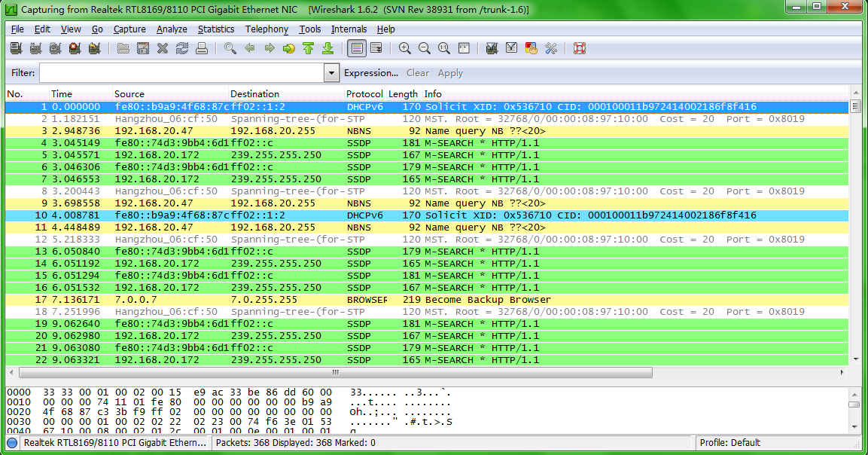Click the Info column header
Image resolution: width=868 pixels, height=455 pixels.
(x=635, y=93)
